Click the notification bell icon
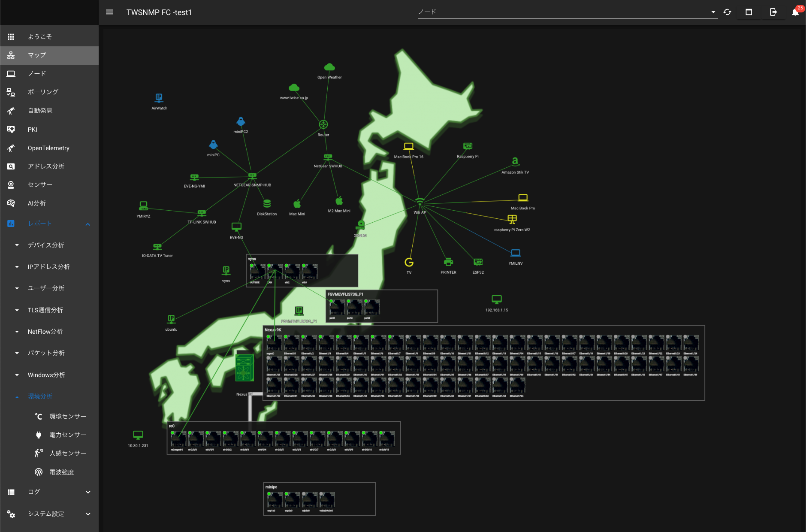 tap(795, 12)
